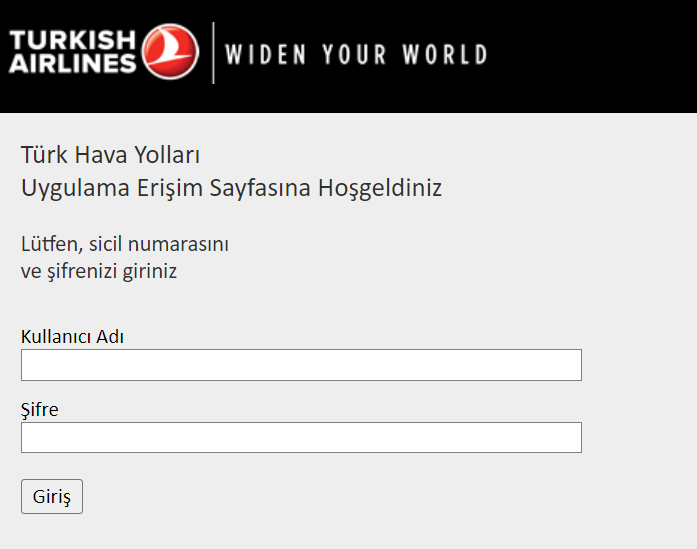
Task: Click the red Turkish Airlines bird logo
Action: click(x=170, y=52)
